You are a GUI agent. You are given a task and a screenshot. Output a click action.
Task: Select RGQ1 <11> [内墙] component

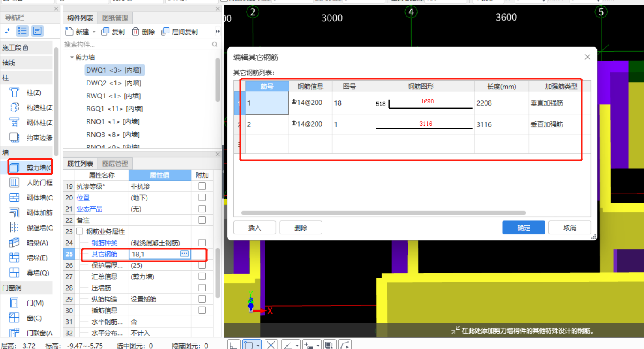coord(114,109)
